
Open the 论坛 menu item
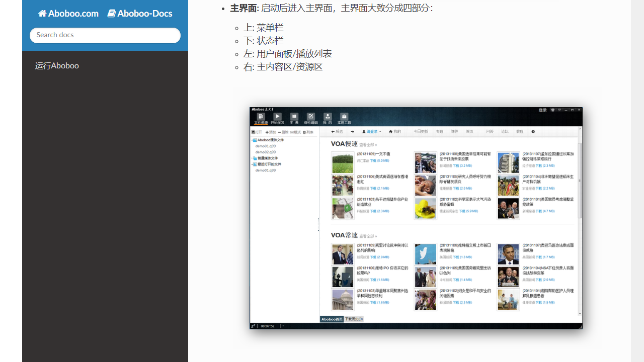click(x=505, y=131)
